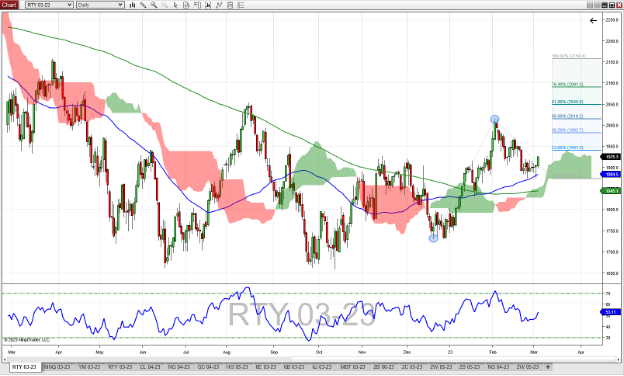
Task: Switch to the 6E 03-23 tab
Action: (x=266, y=367)
